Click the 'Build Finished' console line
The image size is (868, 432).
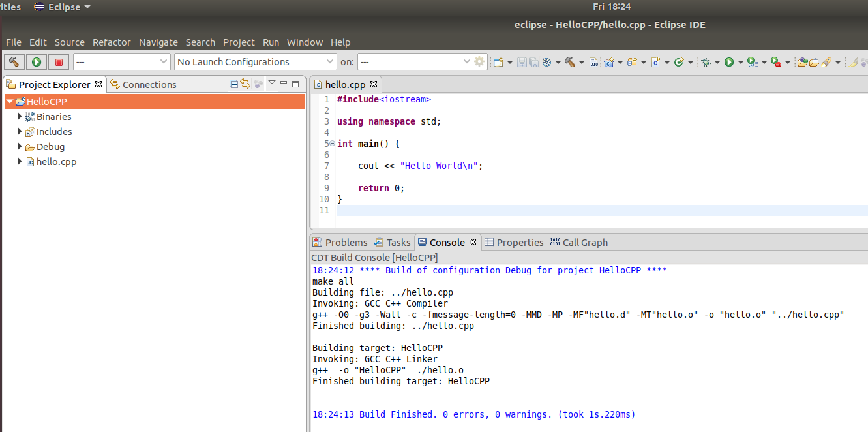(473, 414)
